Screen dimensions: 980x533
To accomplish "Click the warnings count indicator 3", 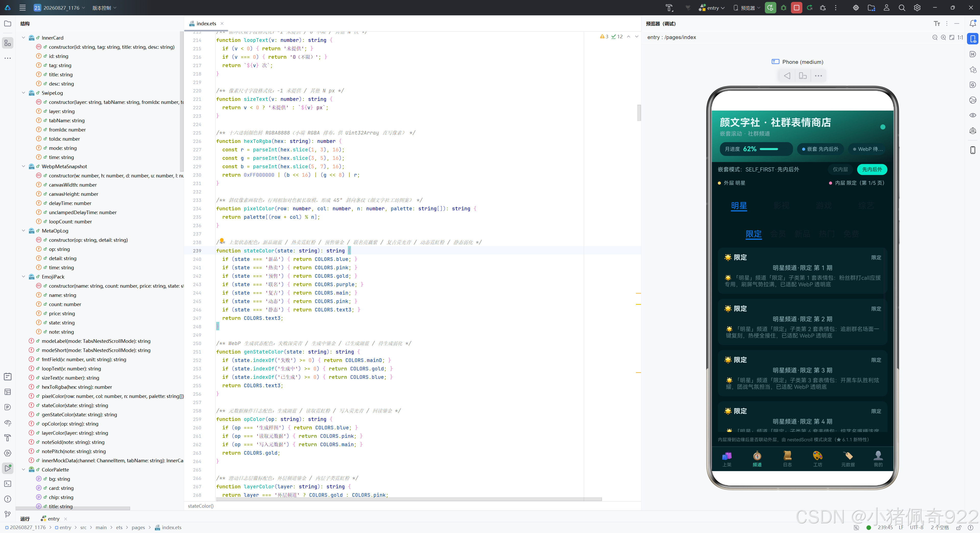I will coord(604,37).
